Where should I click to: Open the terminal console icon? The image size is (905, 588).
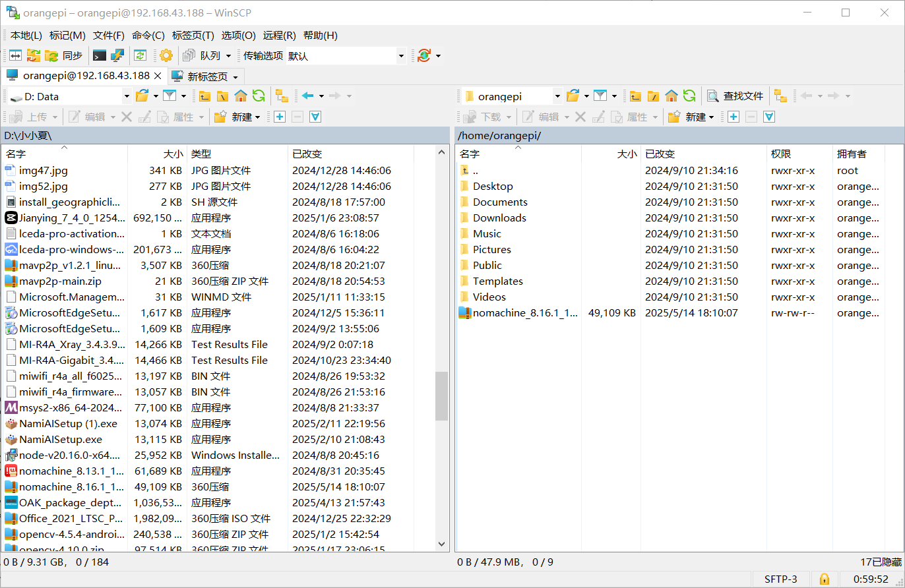tap(100, 56)
